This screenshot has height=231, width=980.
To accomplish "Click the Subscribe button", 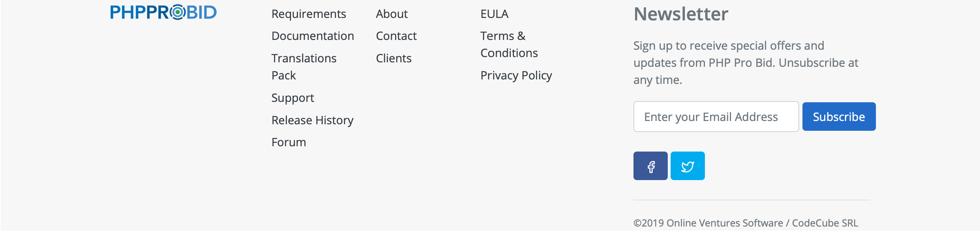I will coord(839,117).
